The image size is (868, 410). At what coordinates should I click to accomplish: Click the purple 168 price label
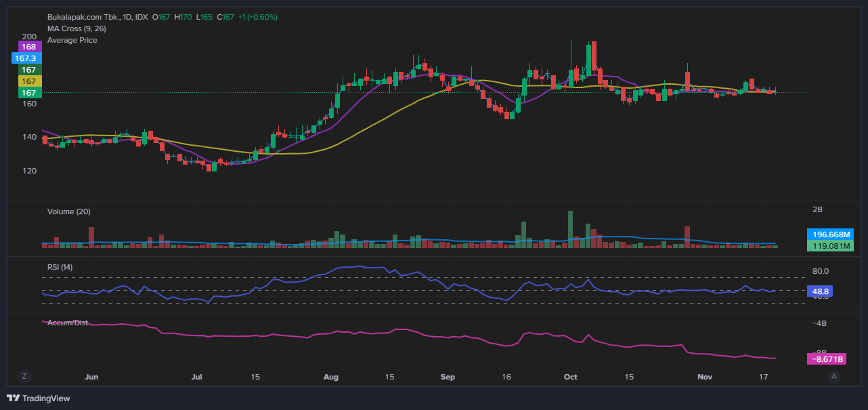(x=28, y=47)
